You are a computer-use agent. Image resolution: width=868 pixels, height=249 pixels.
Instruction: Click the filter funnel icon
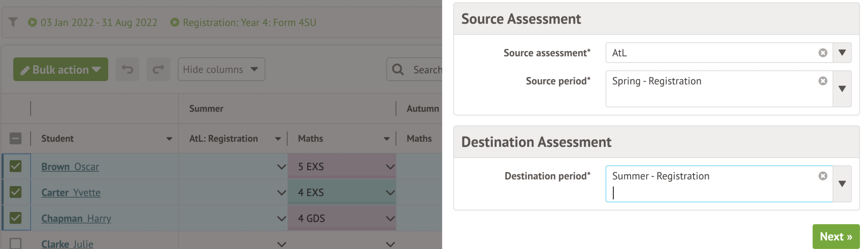point(13,22)
